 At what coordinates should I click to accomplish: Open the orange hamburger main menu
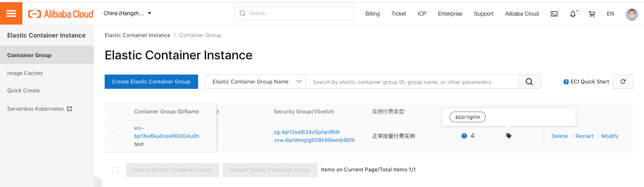pyautogui.click(x=11, y=13)
